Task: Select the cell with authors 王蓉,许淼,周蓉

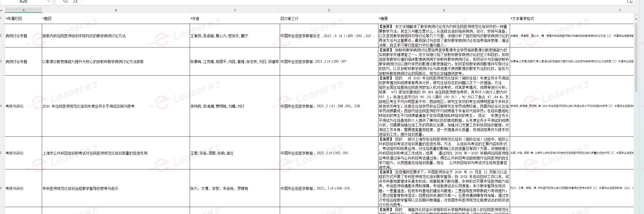Action: click(x=235, y=153)
